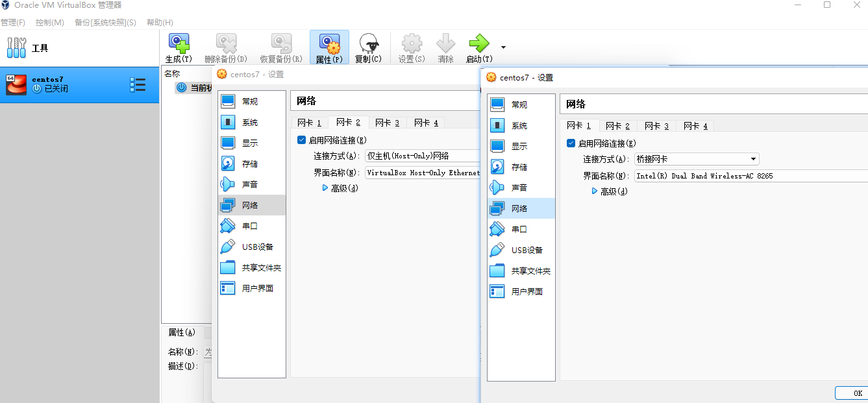Open 界面名称 dropdown Intel Dual Band Wireless-AC
868x403 pixels.
[x=751, y=176]
